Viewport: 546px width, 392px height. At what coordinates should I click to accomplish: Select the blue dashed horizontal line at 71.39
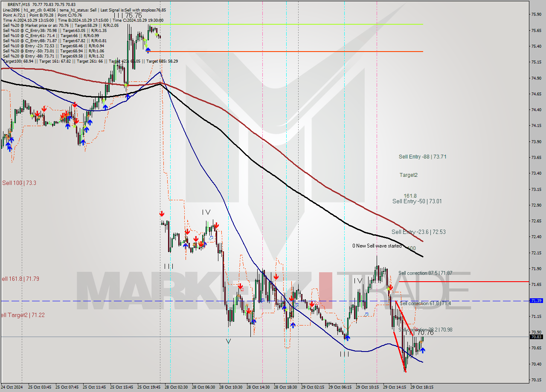coord(264,301)
